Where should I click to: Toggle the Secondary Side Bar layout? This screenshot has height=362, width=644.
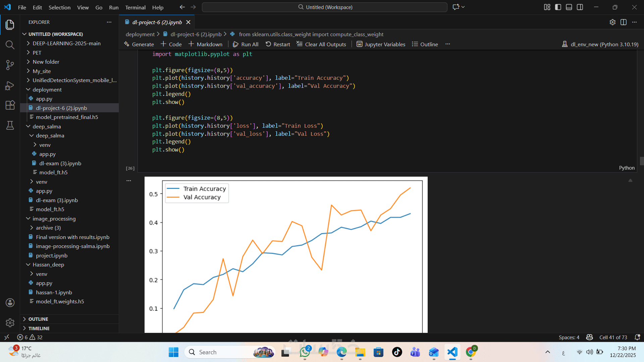580,7
